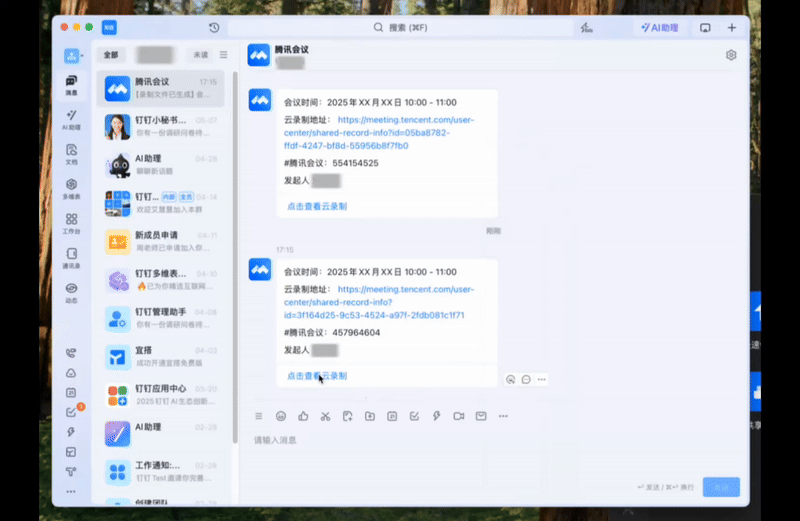
Task: Click the conversation list scrollbar
Action: (235, 257)
